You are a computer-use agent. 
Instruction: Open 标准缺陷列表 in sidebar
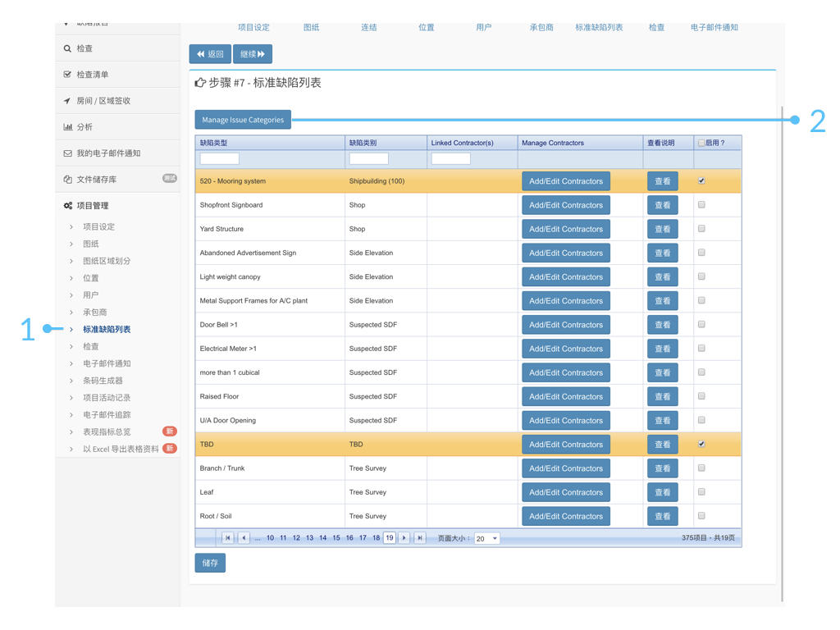pos(107,330)
